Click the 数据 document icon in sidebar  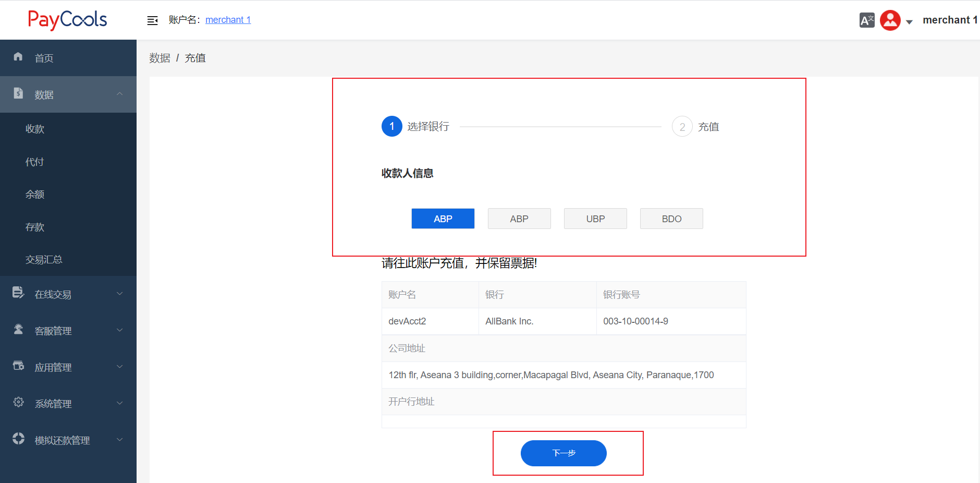(18, 93)
